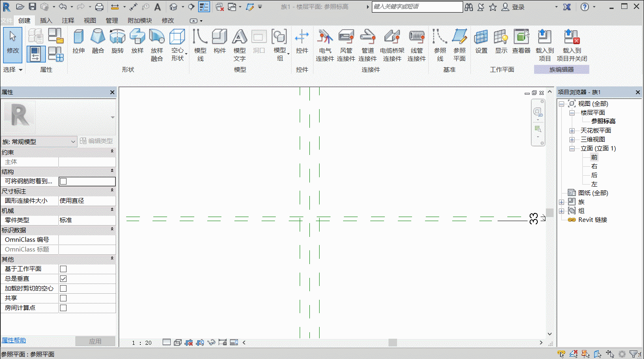This screenshot has height=359, width=644.
Task: Add a 管道连接件 pipe connector
Action: pyautogui.click(x=367, y=45)
